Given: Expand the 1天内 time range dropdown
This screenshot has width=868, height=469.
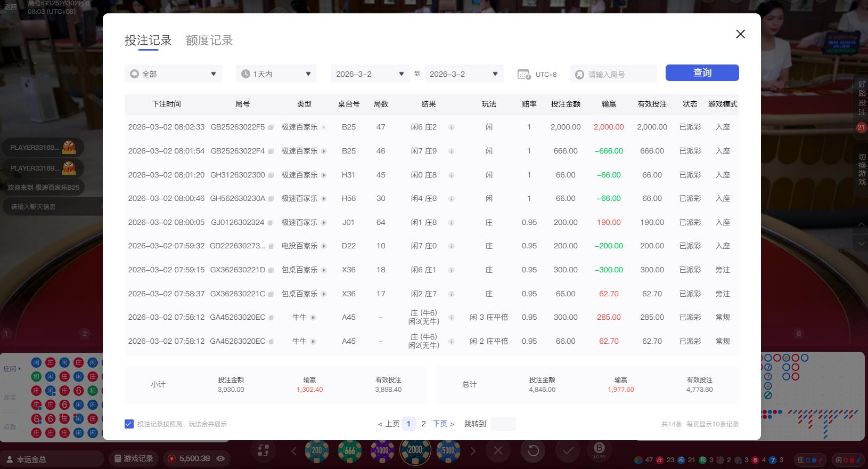Looking at the screenshot, I should tap(276, 74).
